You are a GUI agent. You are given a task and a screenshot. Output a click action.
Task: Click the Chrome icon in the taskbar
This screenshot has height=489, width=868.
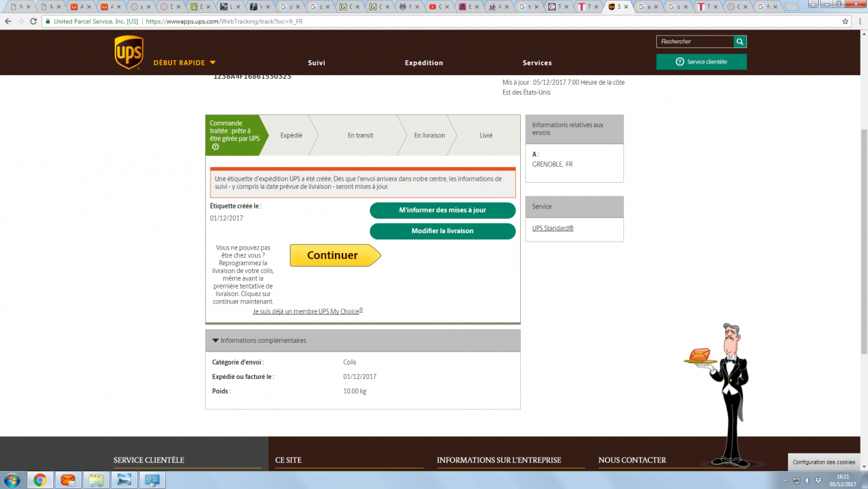40,480
